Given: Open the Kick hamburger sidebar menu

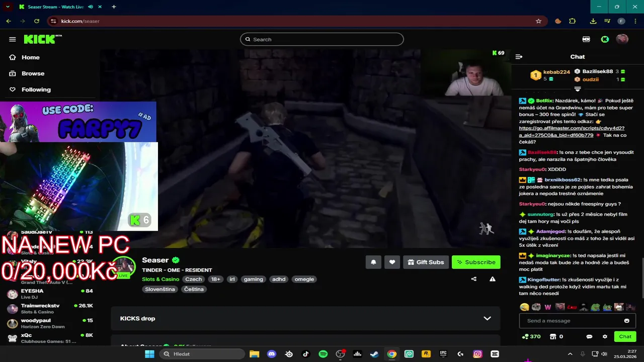Looking at the screenshot, I should tap(12, 39).
